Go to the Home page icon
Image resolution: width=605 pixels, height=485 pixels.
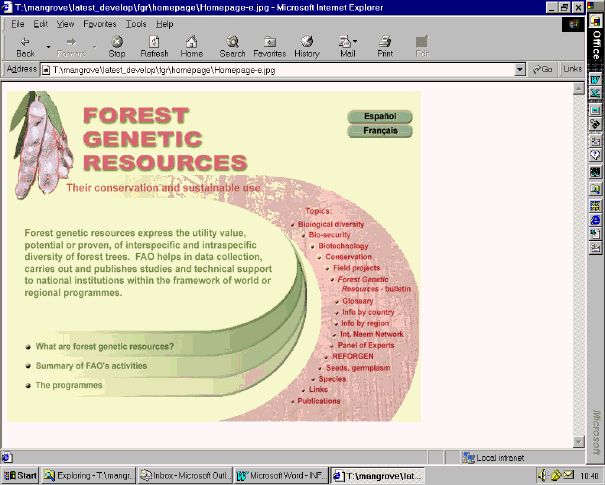192,46
